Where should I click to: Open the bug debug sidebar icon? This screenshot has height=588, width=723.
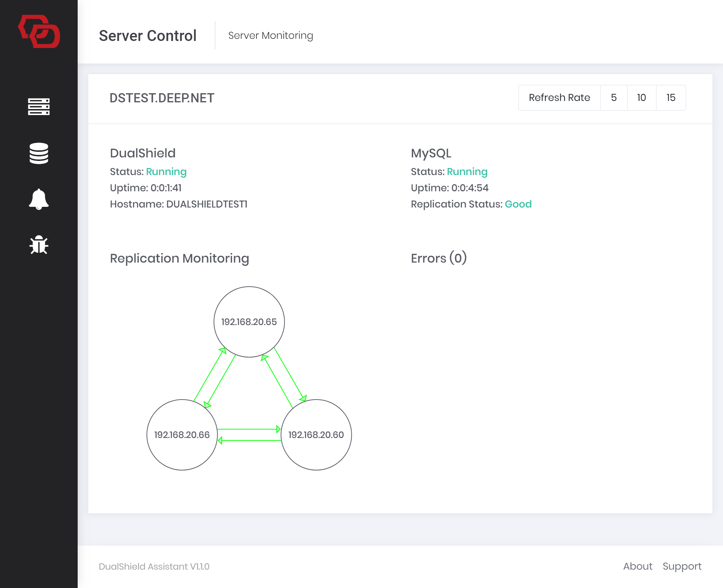coord(39,245)
